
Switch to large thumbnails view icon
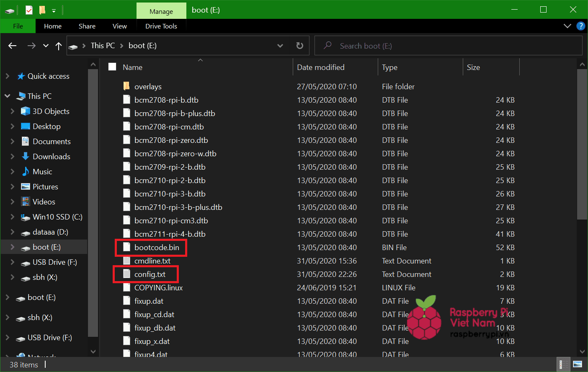(578, 364)
